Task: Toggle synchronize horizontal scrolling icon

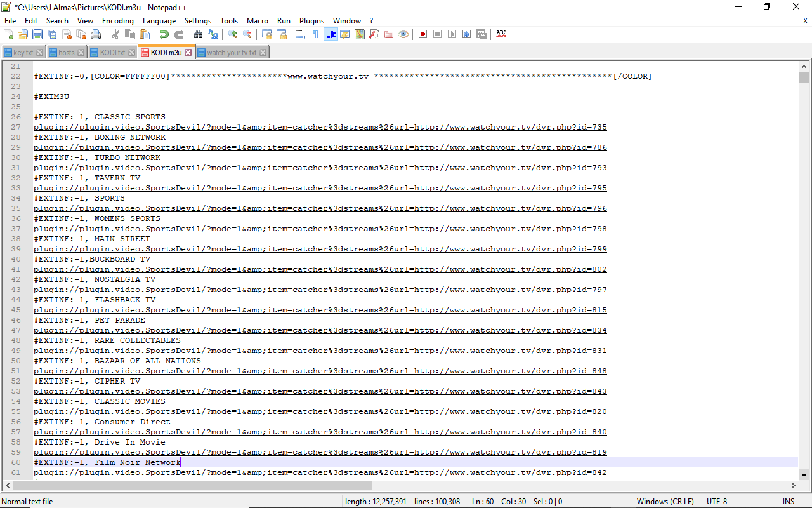Action: point(282,34)
